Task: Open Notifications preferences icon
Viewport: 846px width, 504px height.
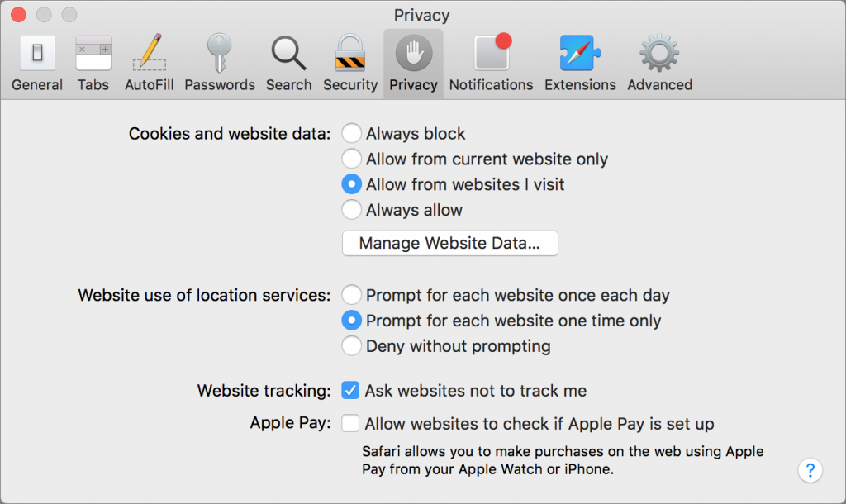Action: 491,55
